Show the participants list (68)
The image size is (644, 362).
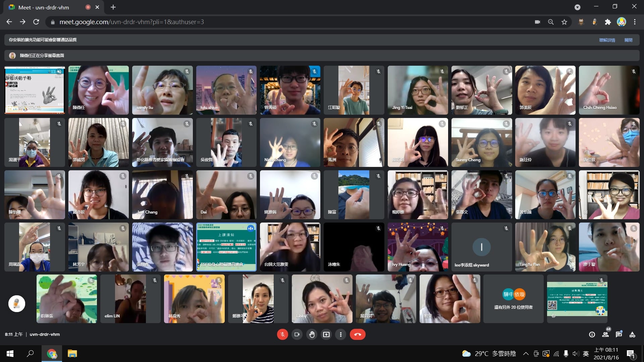point(605,335)
